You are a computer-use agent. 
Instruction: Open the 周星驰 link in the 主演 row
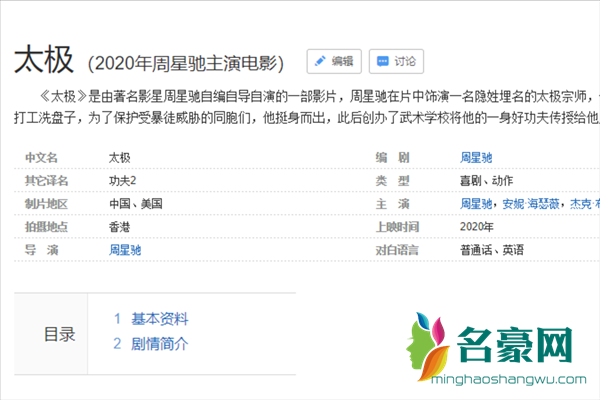point(476,204)
